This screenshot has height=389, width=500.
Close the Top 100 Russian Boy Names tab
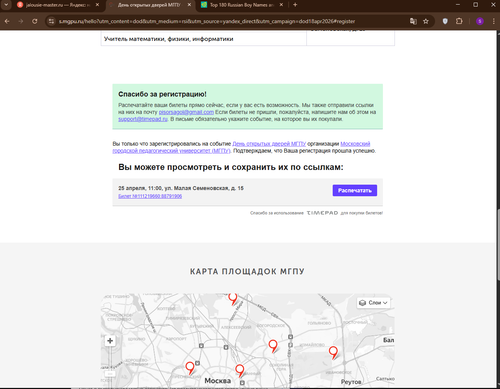point(281,5)
